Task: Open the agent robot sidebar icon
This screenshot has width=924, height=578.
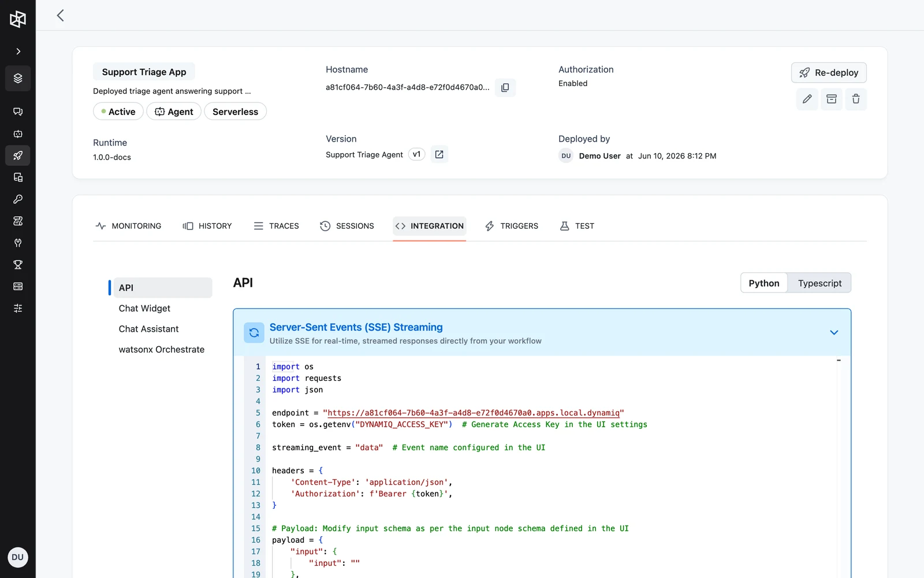Action: pyautogui.click(x=18, y=134)
